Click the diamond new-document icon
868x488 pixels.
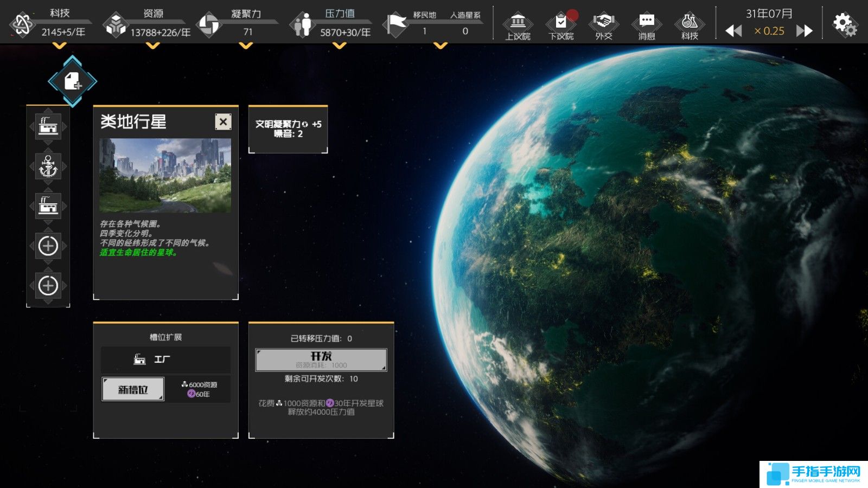coord(73,81)
